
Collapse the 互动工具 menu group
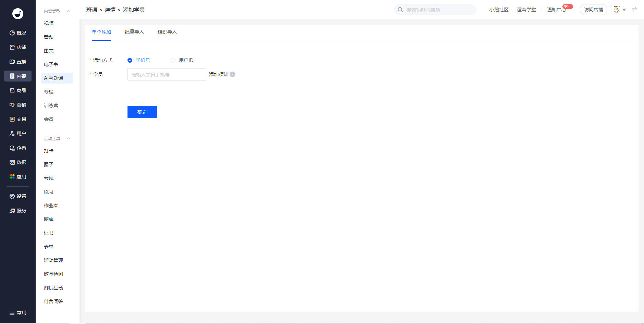pos(69,139)
